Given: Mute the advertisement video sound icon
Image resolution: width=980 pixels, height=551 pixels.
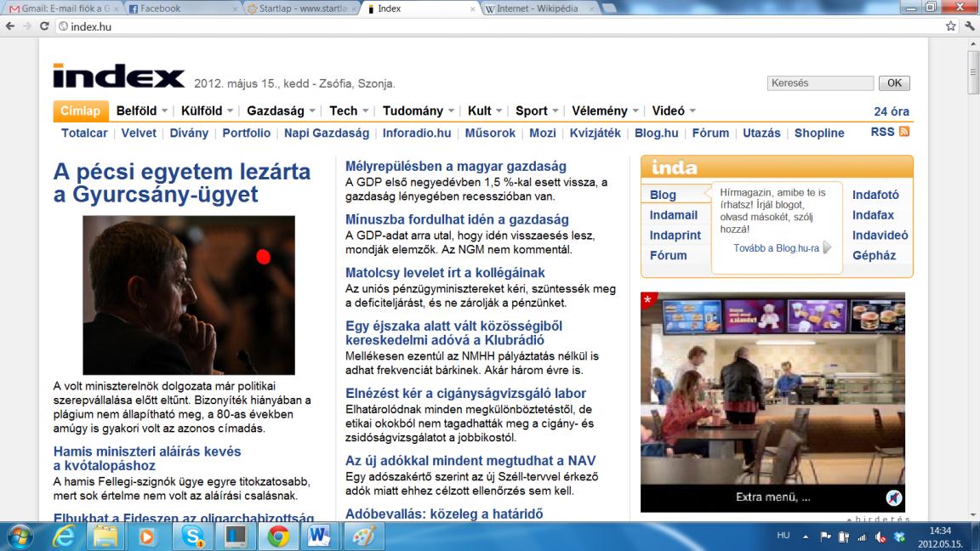Looking at the screenshot, I should point(894,497).
